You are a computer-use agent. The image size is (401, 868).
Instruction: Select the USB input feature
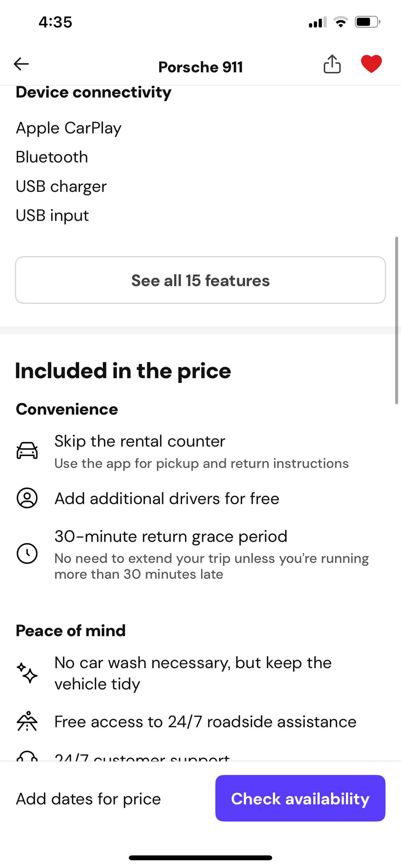coord(52,215)
